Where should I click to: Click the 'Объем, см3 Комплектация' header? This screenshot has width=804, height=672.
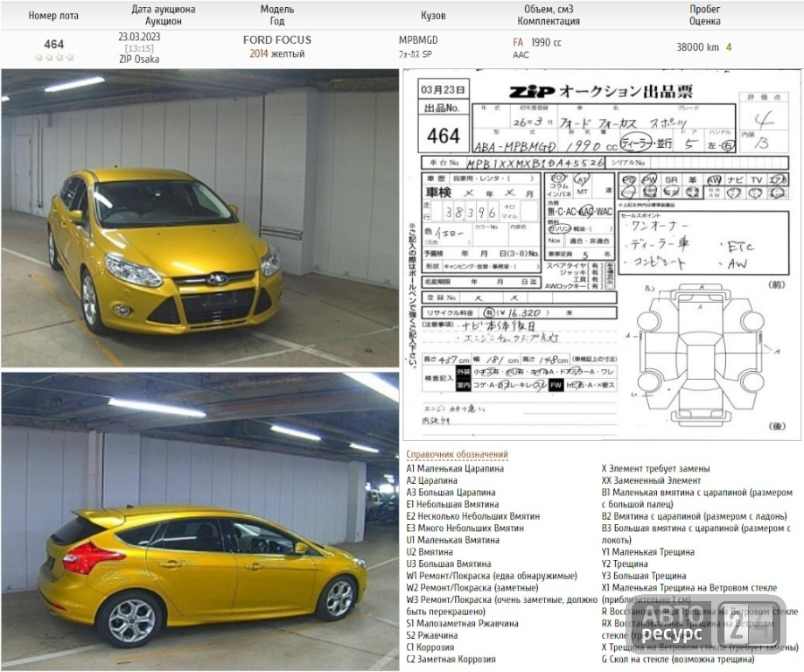(x=549, y=16)
